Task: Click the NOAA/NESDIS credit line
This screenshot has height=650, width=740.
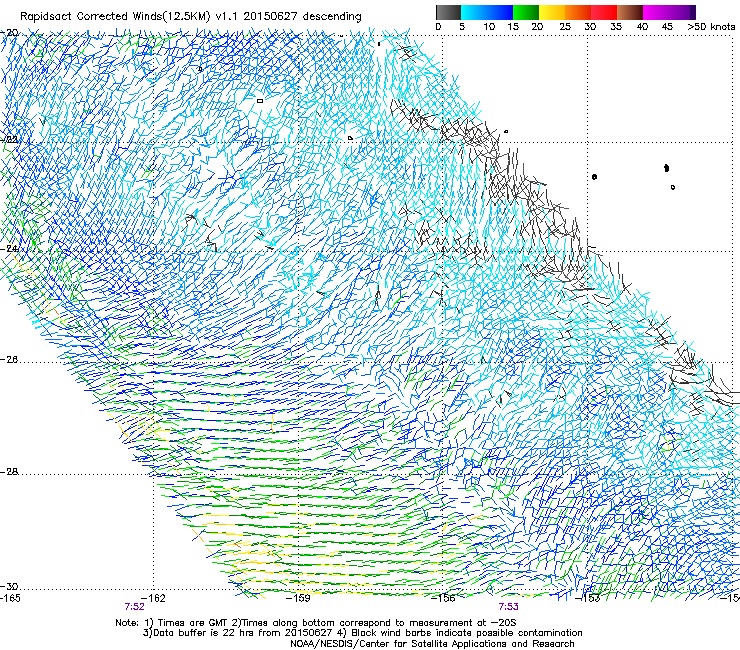Action: pyautogui.click(x=432, y=644)
